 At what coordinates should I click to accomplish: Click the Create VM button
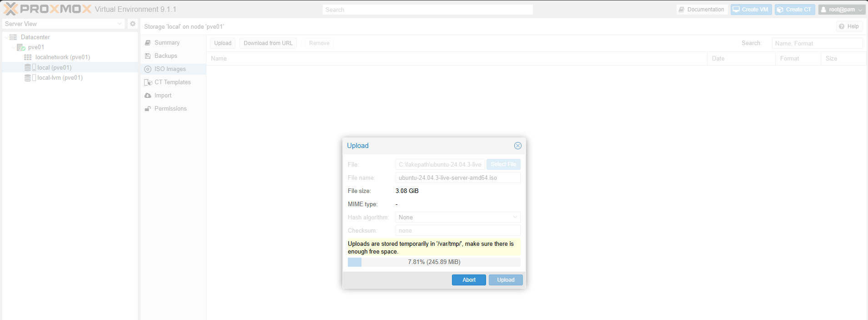click(751, 10)
